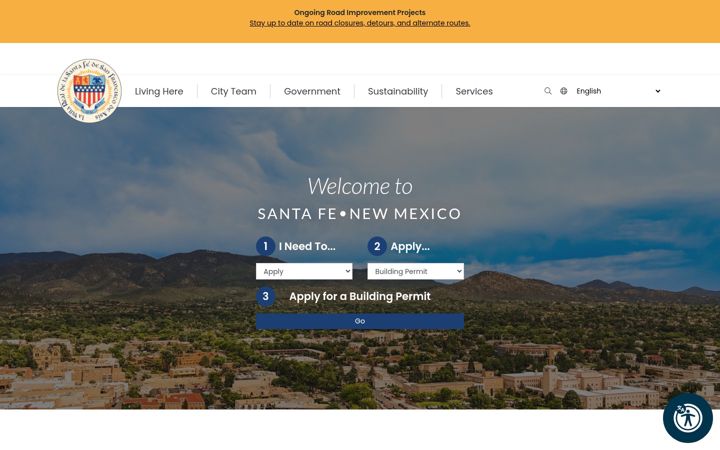
Task: Click the Santa Fe city seal logo
Action: click(x=90, y=90)
